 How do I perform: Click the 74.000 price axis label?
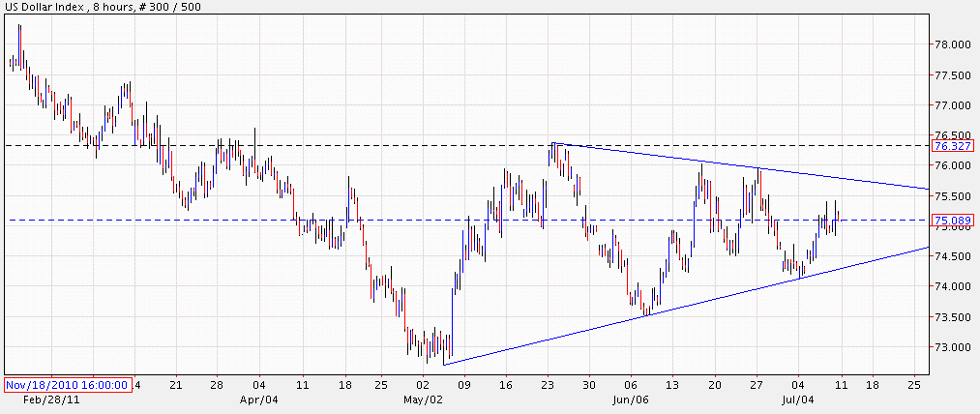952,287
